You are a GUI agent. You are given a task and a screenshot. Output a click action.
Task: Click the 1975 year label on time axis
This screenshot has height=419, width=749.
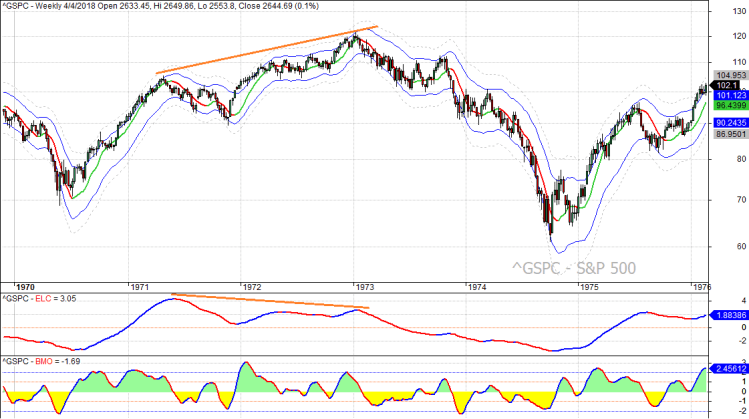589,287
